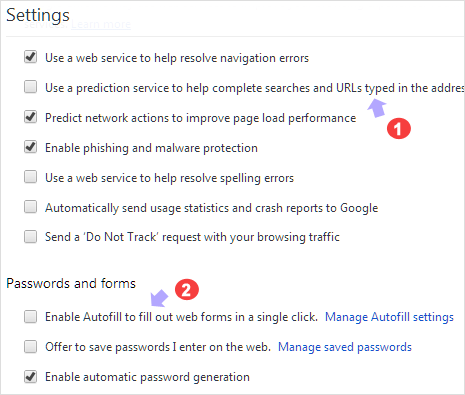The height and width of the screenshot is (395, 465).
Task: Open the 'Manage Autofill settings' link
Action: click(x=389, y=317)
